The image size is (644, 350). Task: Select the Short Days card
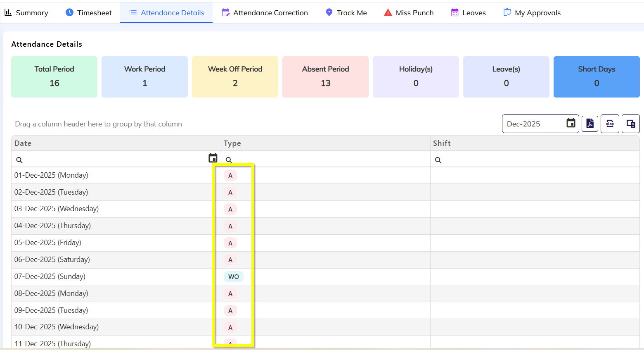click(x=596, y=77)
